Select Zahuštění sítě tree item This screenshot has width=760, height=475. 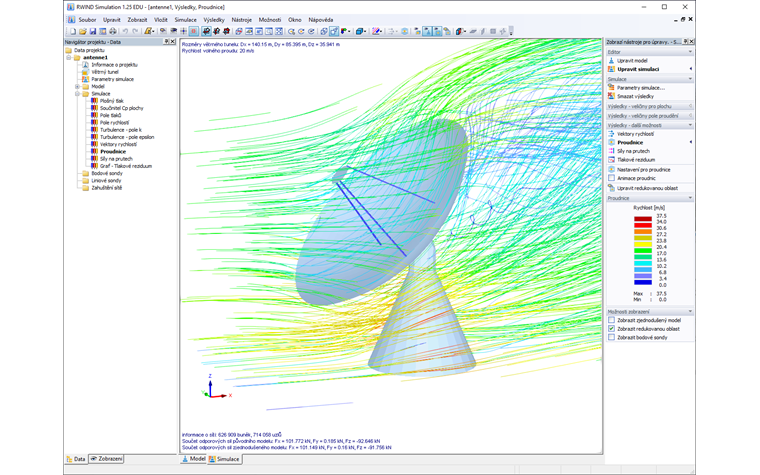pyautogui.click(x=107, y=188)
